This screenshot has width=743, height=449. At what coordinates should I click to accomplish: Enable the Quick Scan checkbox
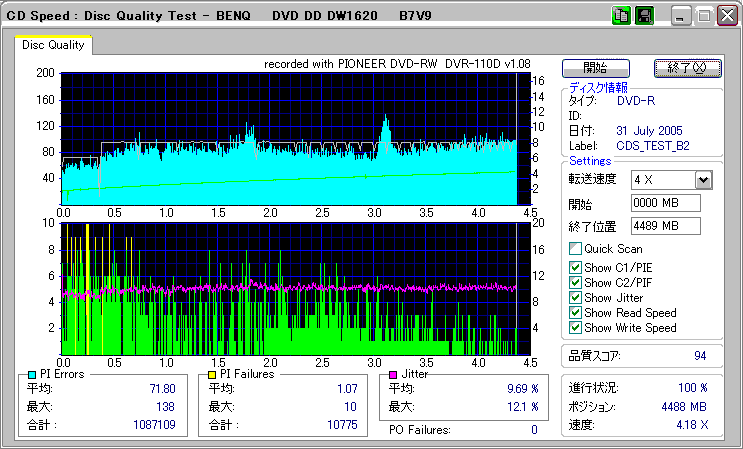[x=575, y=249]
